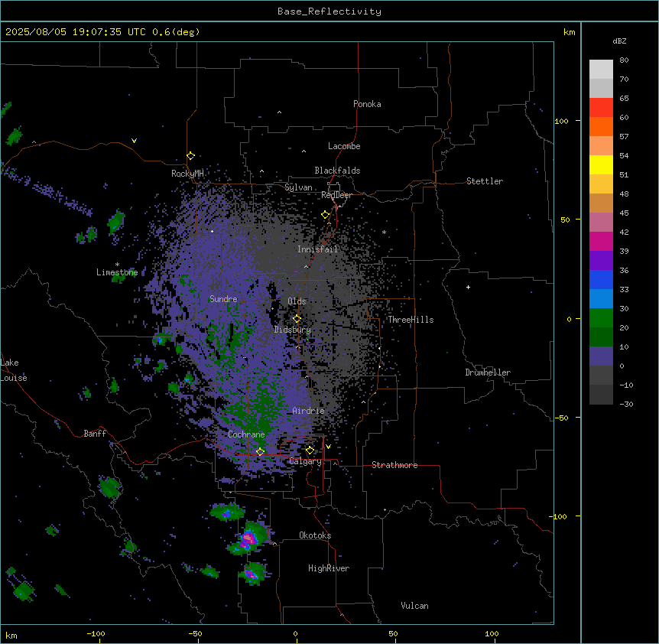
Task: Click the asterisk marker east of Innisfail
Action: coord(384,233)
